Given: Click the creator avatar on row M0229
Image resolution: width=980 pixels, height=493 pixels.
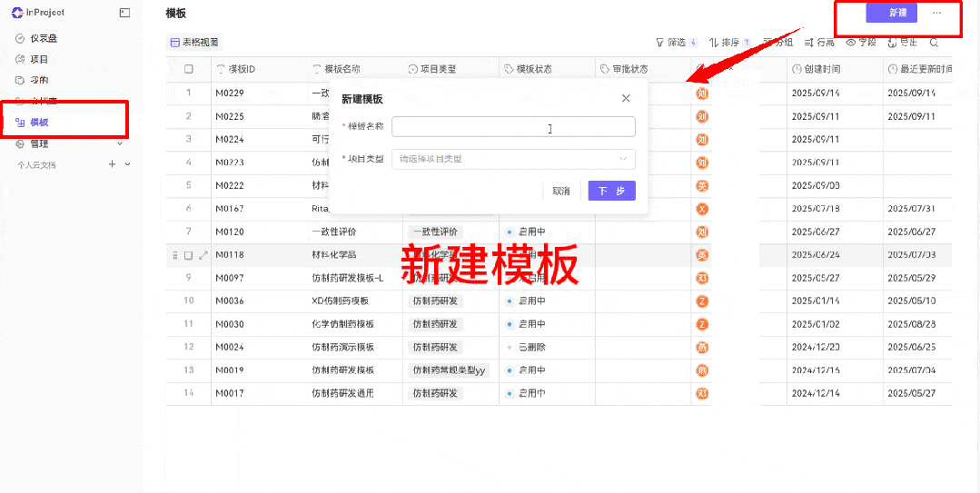Looking at the screenshot, I should [702, 94].
